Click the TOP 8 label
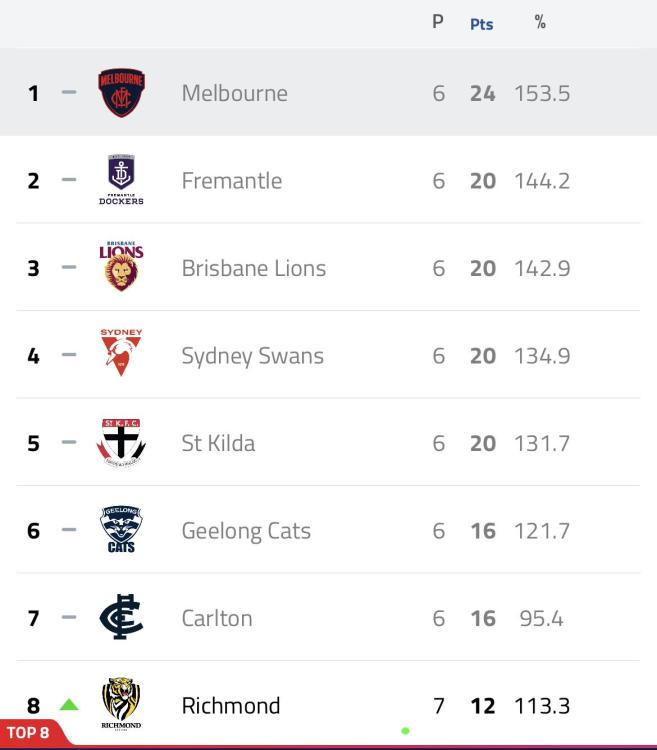Screen dimensions: 657x750 click(29, 733)
